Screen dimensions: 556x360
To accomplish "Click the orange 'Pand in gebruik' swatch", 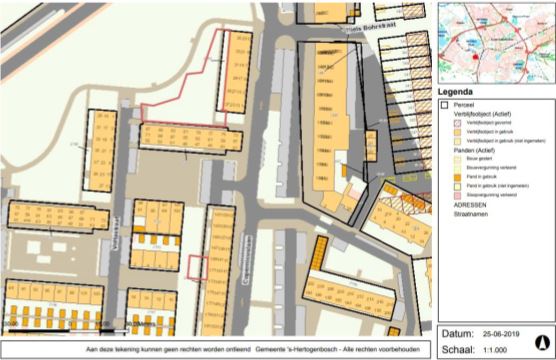I will click(x=457, y=177).
